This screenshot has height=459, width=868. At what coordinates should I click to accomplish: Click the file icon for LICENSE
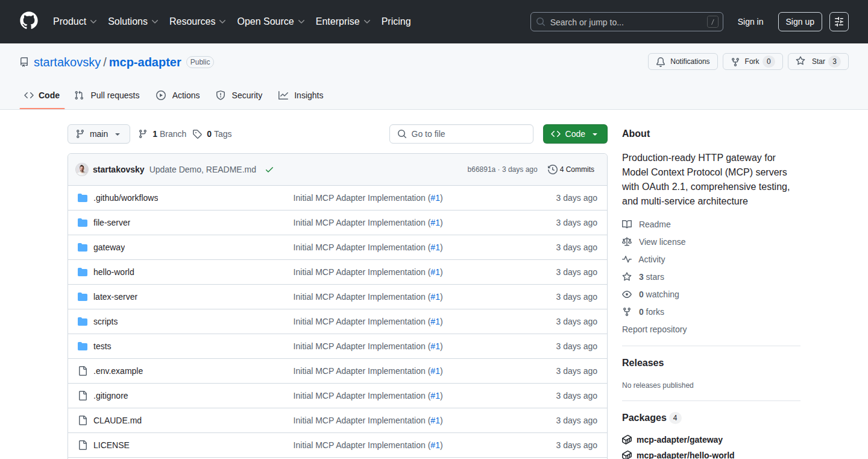click(83, 445)
